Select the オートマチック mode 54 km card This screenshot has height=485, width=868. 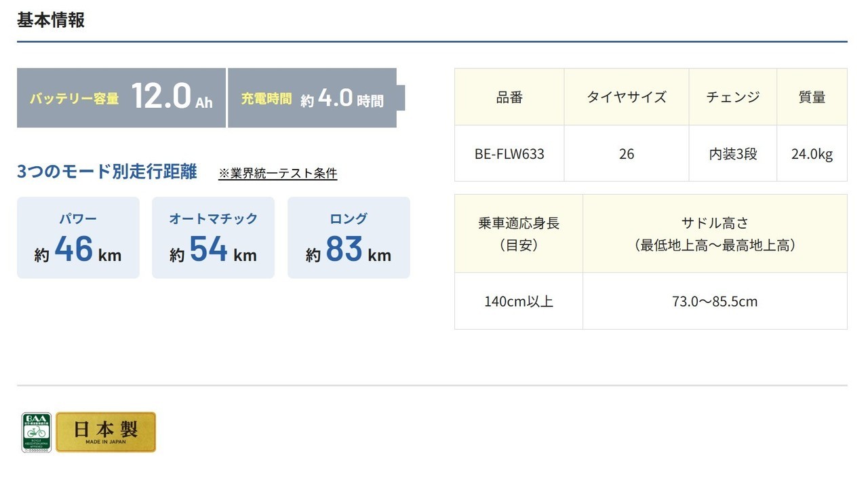(213, 237)
